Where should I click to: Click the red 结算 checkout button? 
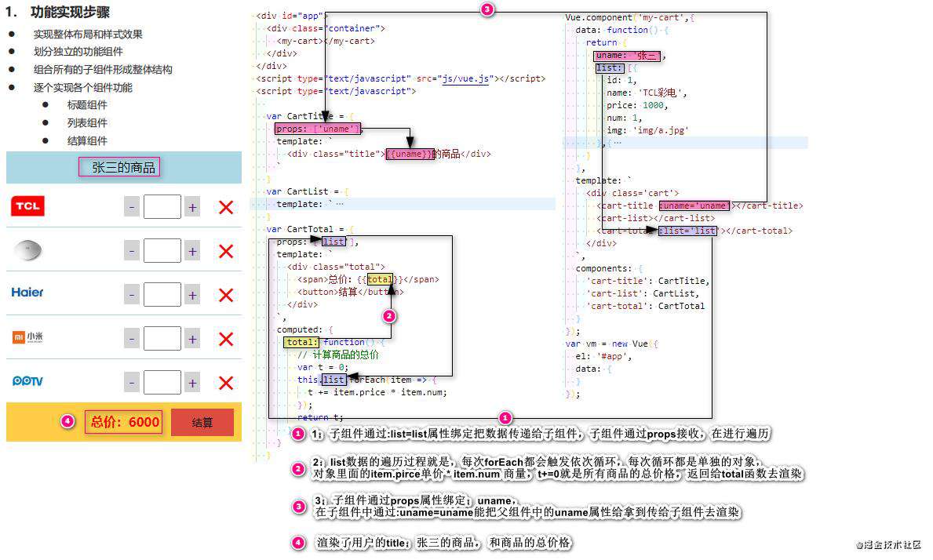click(x=202, y=423)
